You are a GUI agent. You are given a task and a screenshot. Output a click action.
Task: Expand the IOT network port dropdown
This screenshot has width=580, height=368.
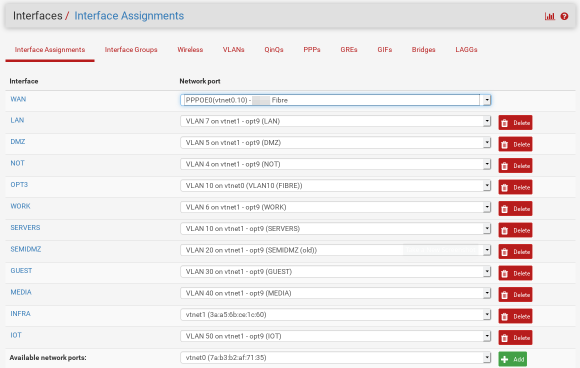(x=335, y=336)
